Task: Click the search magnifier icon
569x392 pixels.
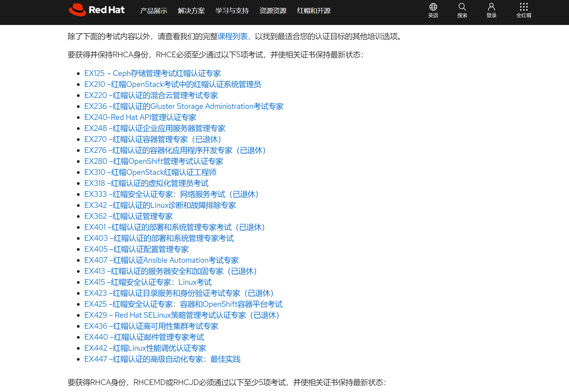Action: [462, 6]
